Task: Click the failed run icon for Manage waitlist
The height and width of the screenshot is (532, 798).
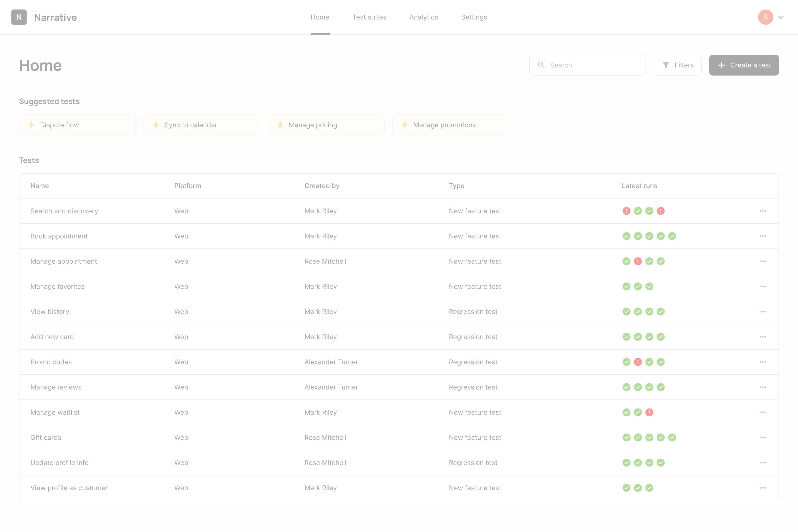Action: (649, 412)
